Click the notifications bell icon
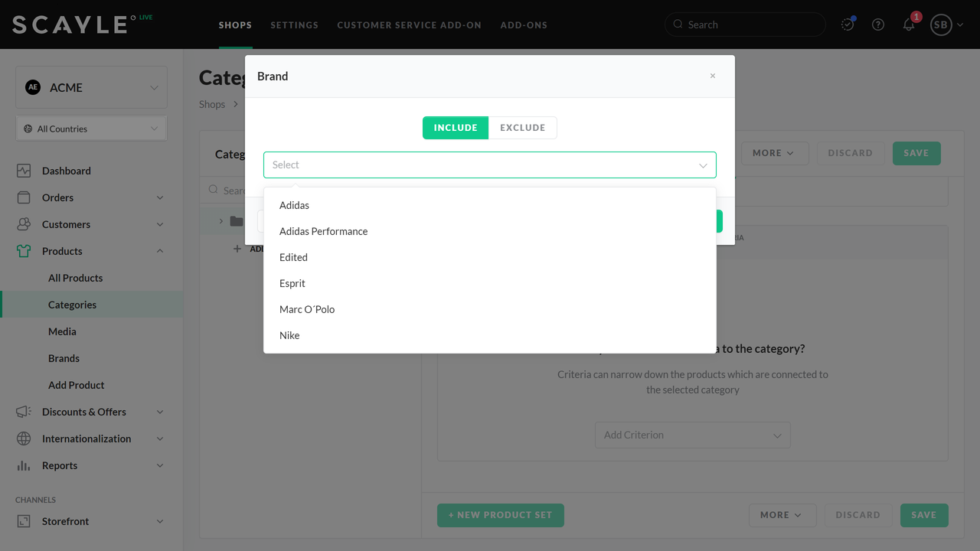The height and width of the screenshot is (551, 980). [909, 24]
